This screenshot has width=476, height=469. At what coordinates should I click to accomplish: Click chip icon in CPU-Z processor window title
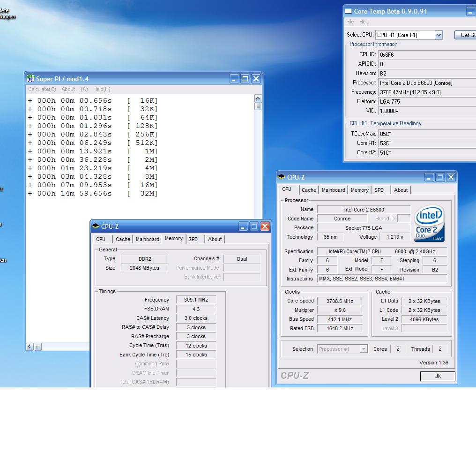coord(282,177)
